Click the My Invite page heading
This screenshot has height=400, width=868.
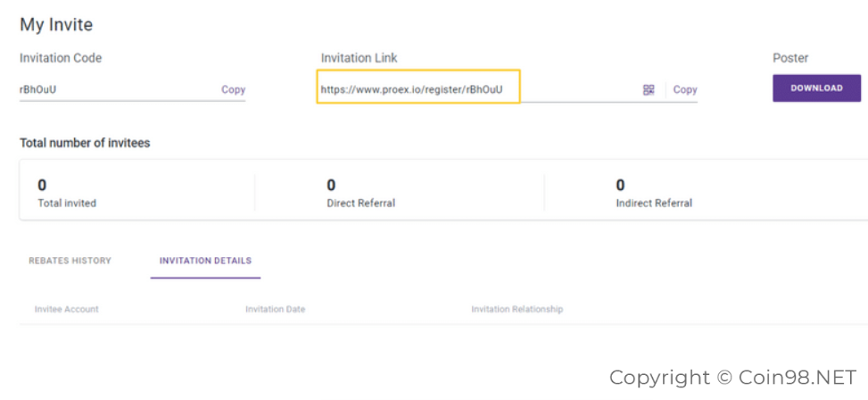56,24
